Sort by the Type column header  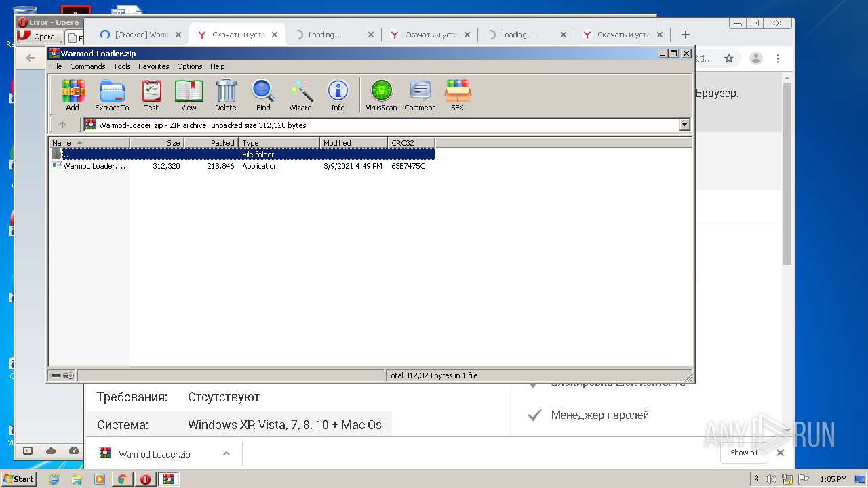pyautogui.click(x=279, y=142)
